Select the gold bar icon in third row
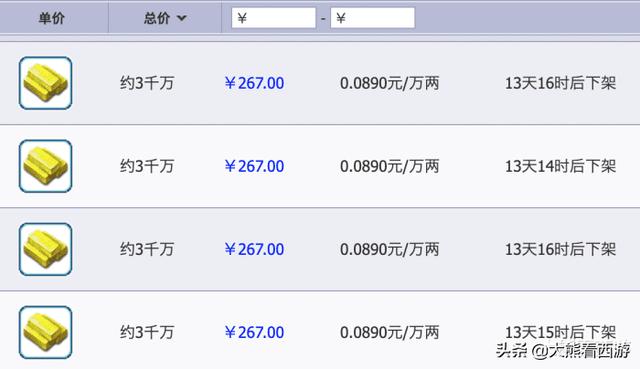Screen dimensions: 640x369 coord(45,249)
